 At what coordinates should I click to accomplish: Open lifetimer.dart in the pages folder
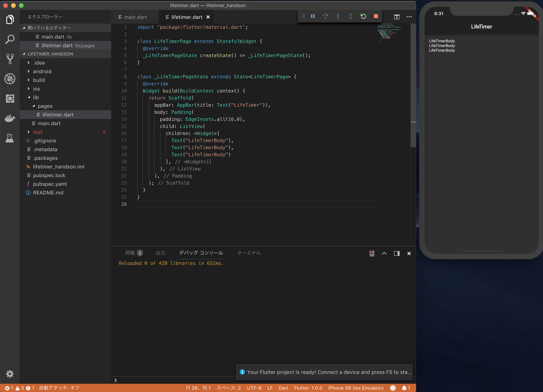65,115
